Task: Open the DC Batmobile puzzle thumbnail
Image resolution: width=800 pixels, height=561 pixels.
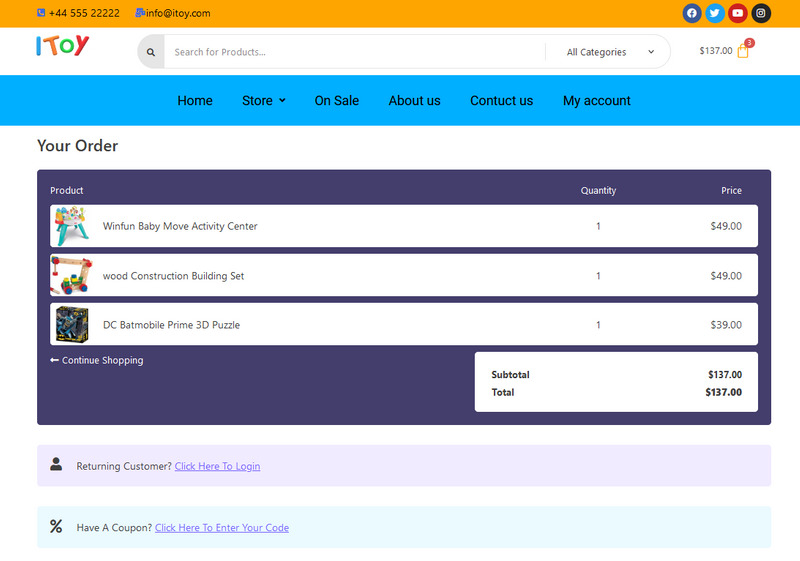Action: (x=72, y=325)
